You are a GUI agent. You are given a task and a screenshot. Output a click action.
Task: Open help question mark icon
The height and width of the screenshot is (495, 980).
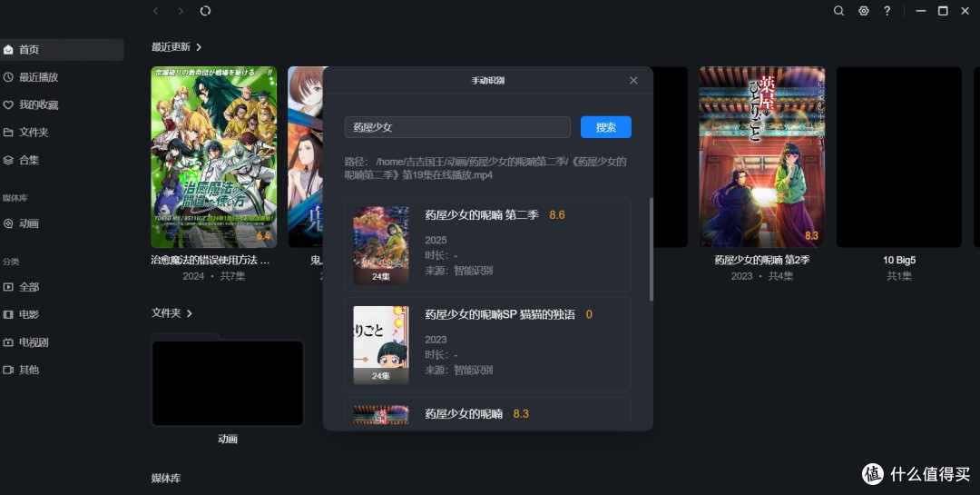887,11
